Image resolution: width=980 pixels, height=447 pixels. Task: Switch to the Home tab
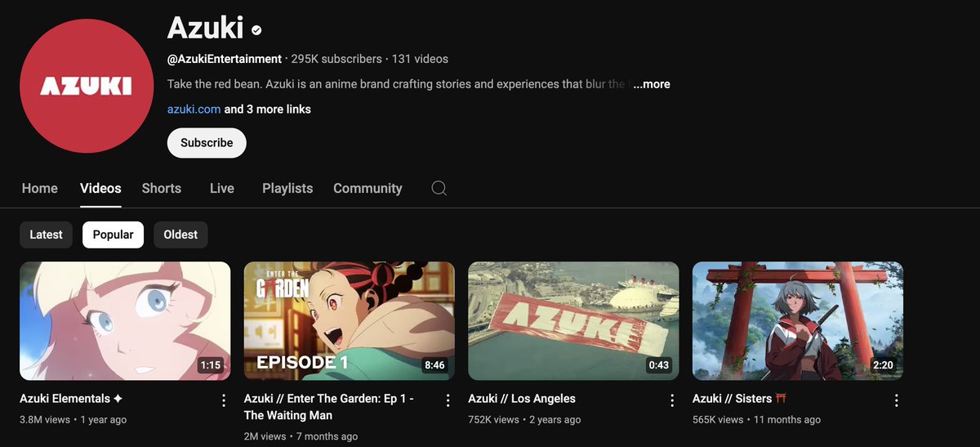point(40,188)
